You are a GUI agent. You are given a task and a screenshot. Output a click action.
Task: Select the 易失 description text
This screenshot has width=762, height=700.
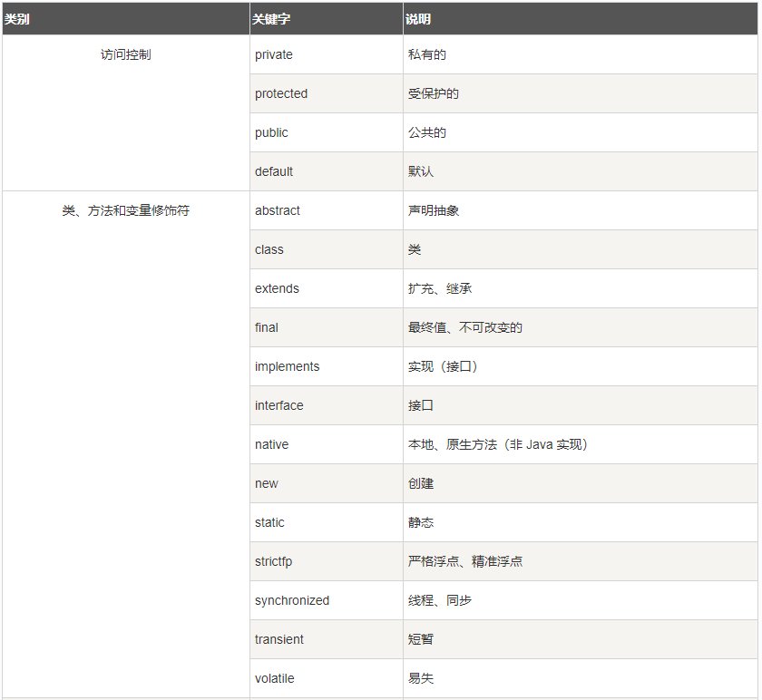[420, 678]
